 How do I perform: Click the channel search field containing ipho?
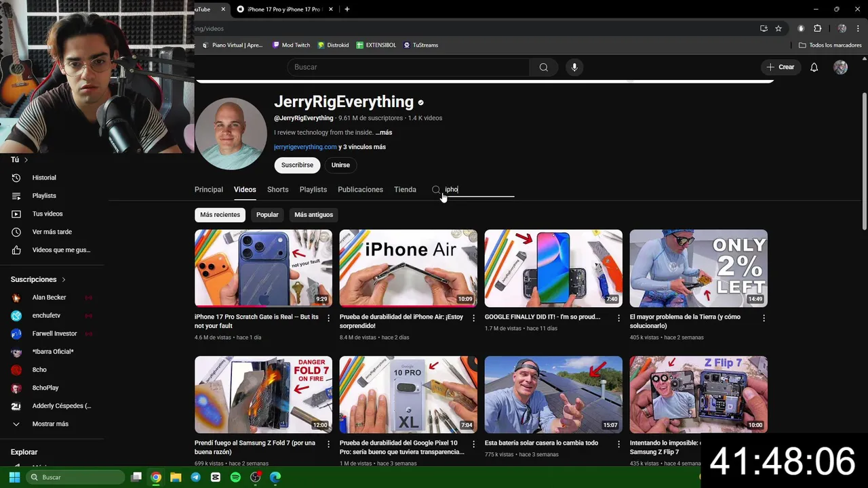click(x=479, y=190)
